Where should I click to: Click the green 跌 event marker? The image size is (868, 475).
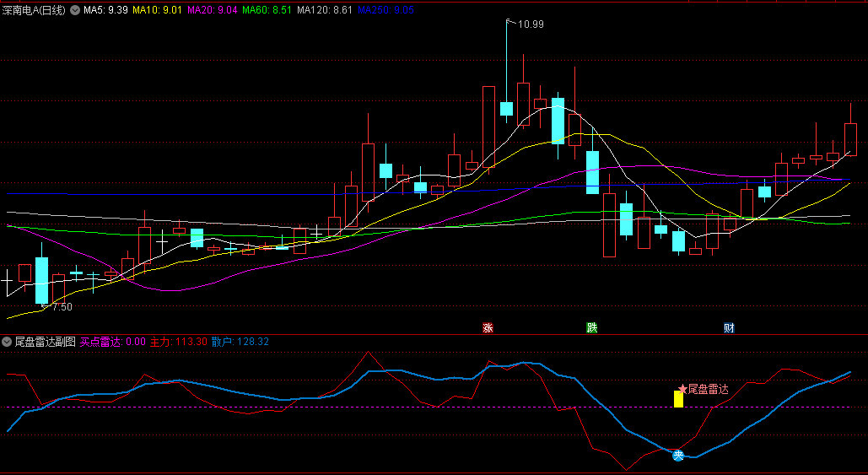coord(592,328)
